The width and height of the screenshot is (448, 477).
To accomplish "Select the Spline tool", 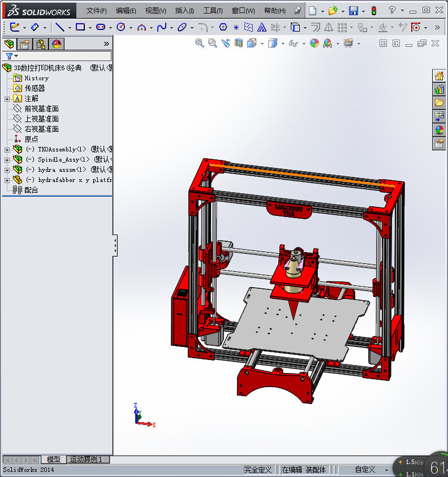I will (162, 27).
